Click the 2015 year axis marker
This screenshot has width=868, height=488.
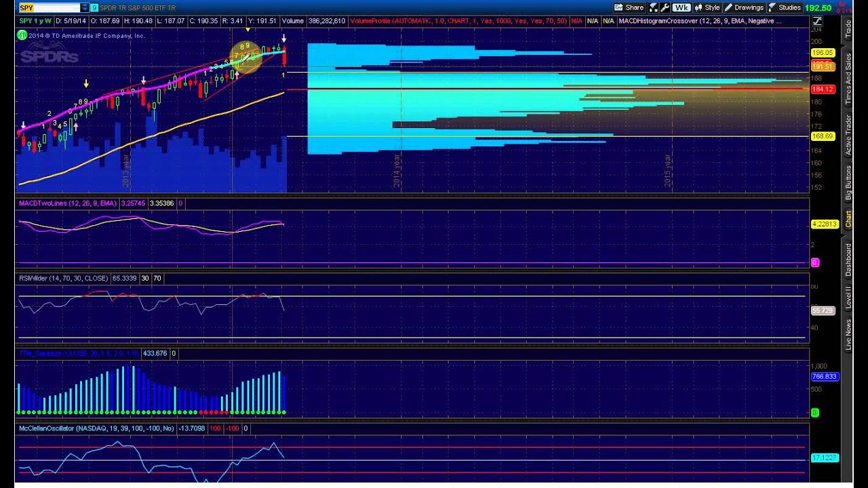tap(668, 171)
